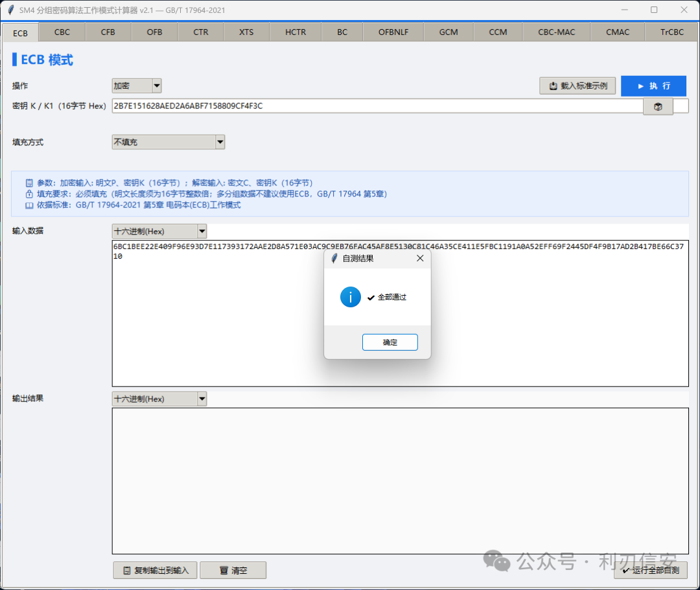Switch to the GCM tab
The width and height of the screenshot is (700, 590).
click(x=449, y=32)
